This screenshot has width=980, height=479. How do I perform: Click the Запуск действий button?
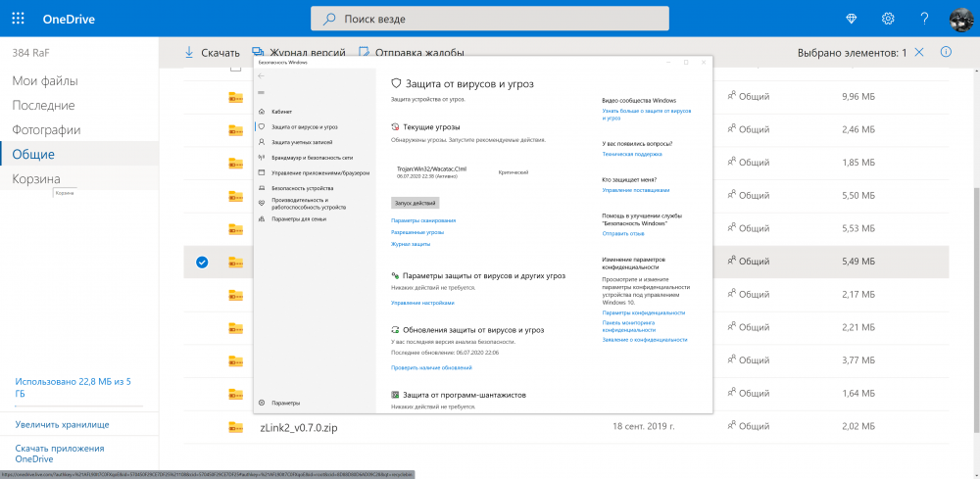pos(415,203)
